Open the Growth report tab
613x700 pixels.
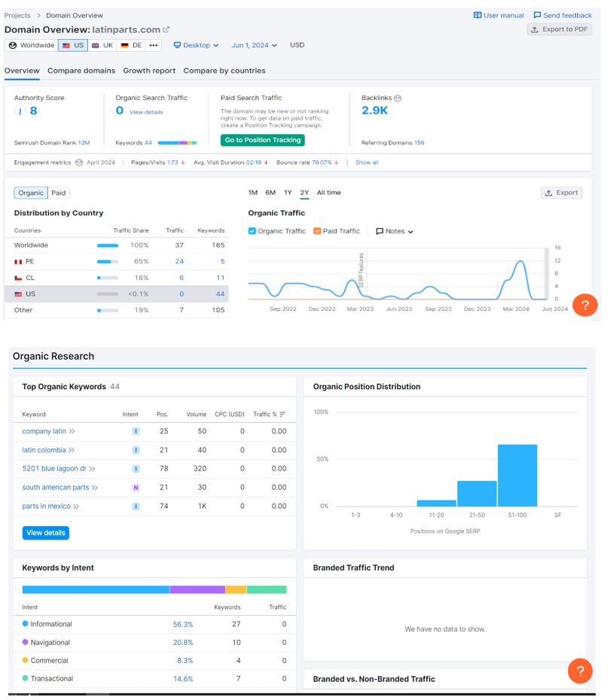click(x=149, y=71)
